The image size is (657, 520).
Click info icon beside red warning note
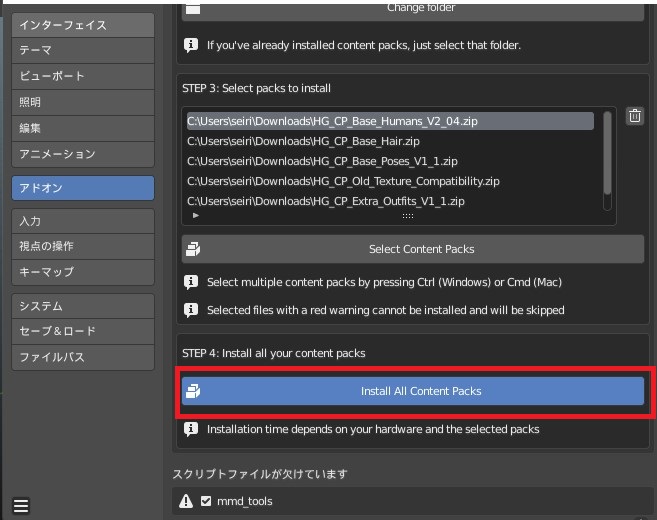(191, 310)
